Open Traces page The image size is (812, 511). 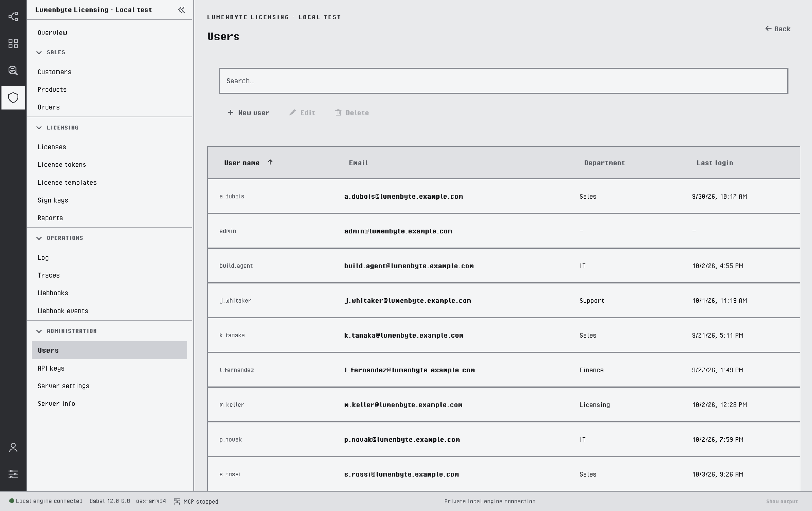[x=49, y=275]
